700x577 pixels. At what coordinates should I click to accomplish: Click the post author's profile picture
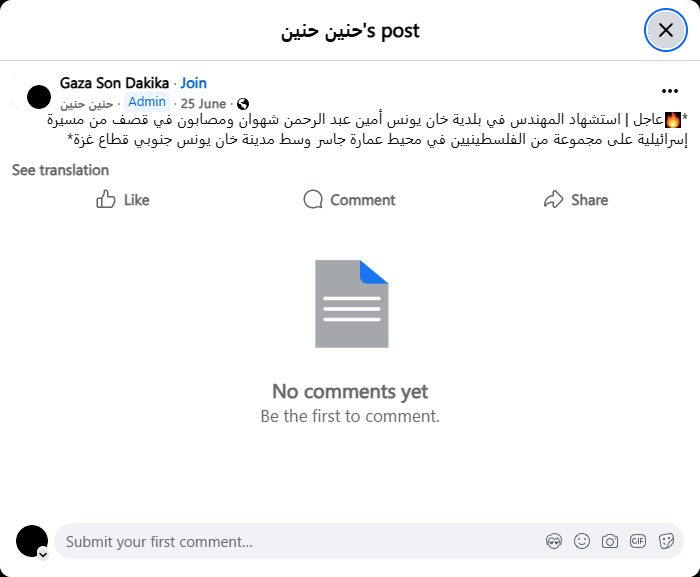(x=39, y=97)
